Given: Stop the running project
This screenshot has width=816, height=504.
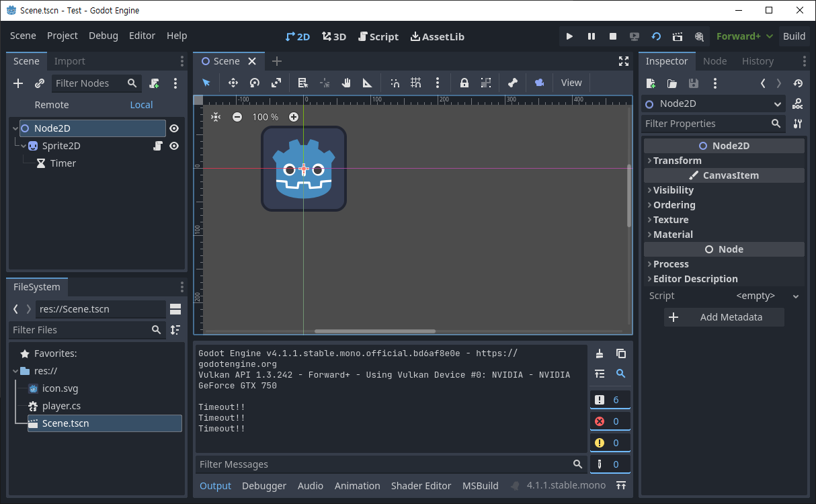Looking at the screenshot, I should (613, 36).
